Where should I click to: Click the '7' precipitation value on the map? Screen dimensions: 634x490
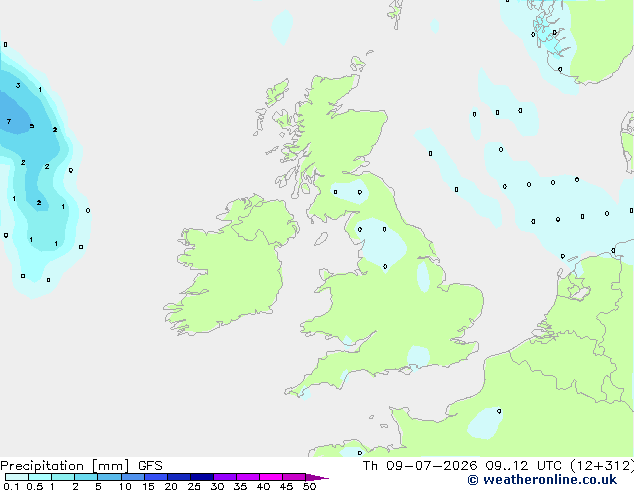pyautogui.click(x=9, y=121)
